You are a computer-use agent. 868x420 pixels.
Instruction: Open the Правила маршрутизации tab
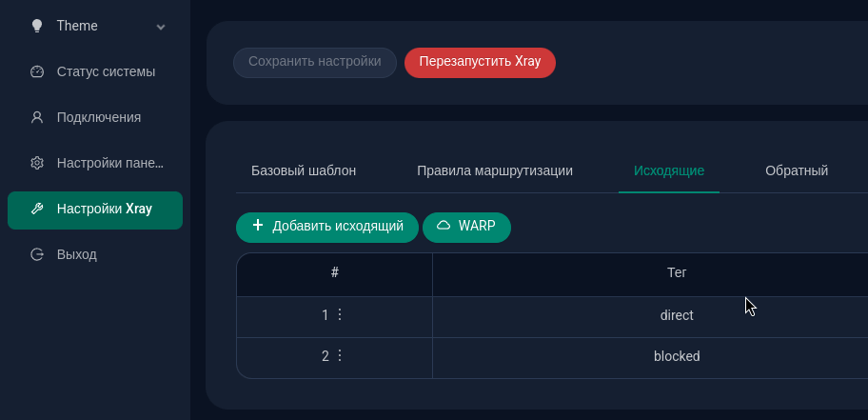tap(495, 170)
